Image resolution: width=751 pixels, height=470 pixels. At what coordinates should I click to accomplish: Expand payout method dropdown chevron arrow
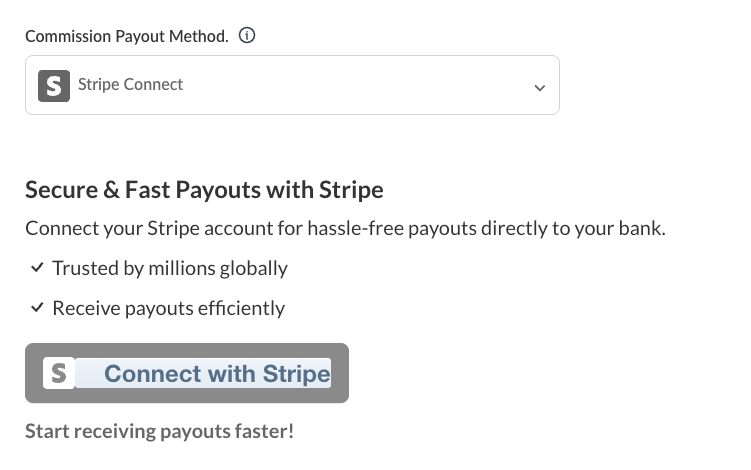pos(539,87)
